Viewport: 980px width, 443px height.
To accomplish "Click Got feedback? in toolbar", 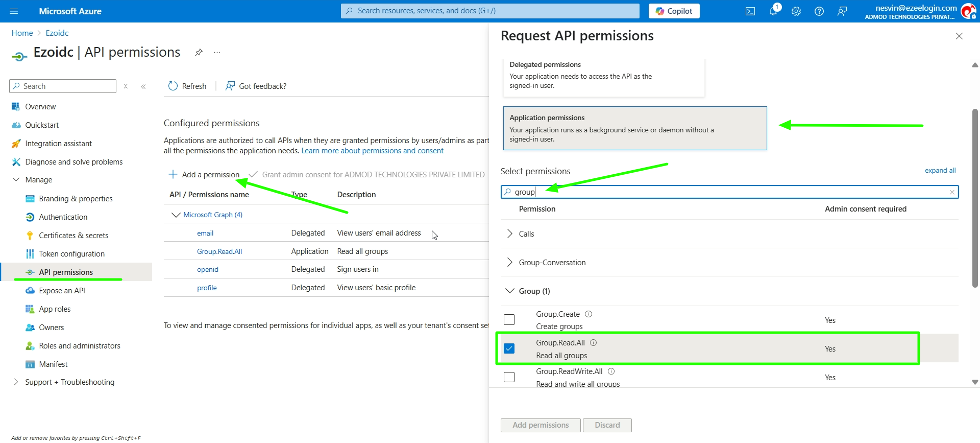I will coord(256,86).
